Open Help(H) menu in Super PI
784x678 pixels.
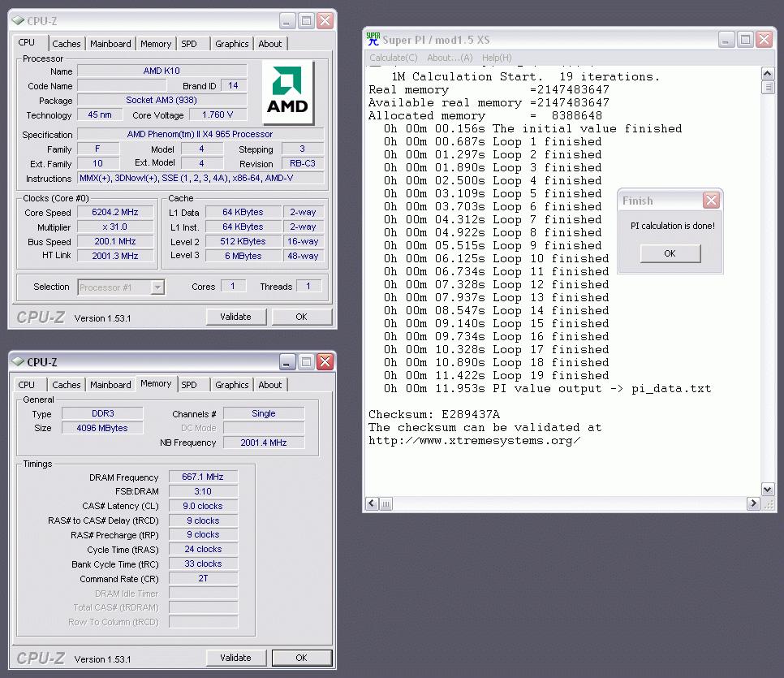(x=497, y=58)
